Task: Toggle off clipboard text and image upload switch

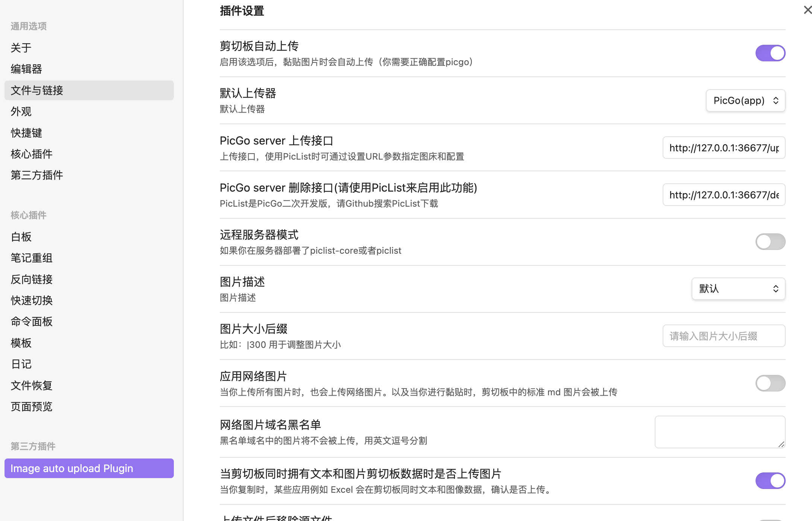Action: 770,481
